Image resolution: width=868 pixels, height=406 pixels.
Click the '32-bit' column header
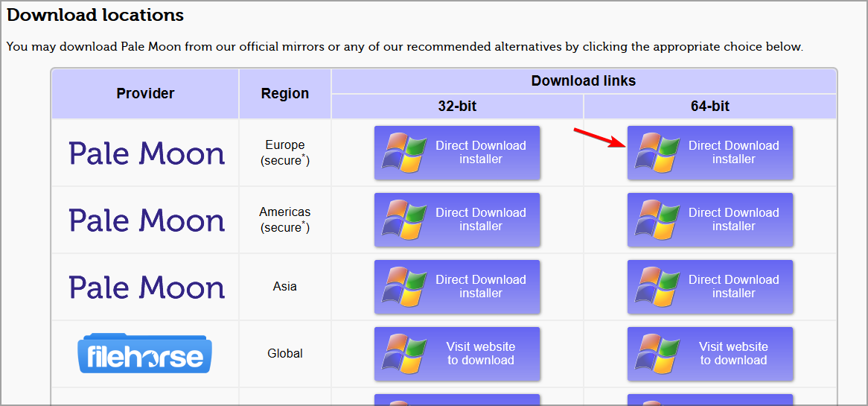(x=457, y=107)
